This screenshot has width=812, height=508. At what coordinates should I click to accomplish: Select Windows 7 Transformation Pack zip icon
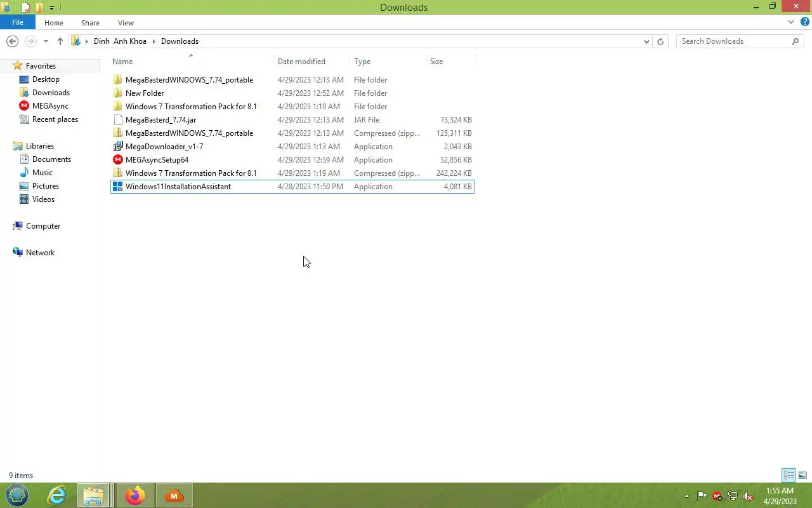pos(117,173)
